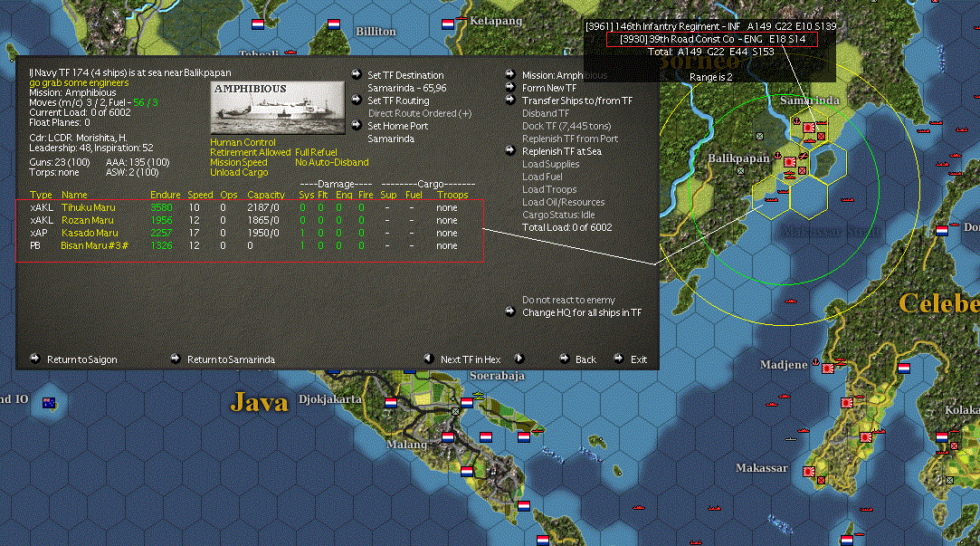
Task: Click the Amphibious ship picture
Action: tap(278, 108)
